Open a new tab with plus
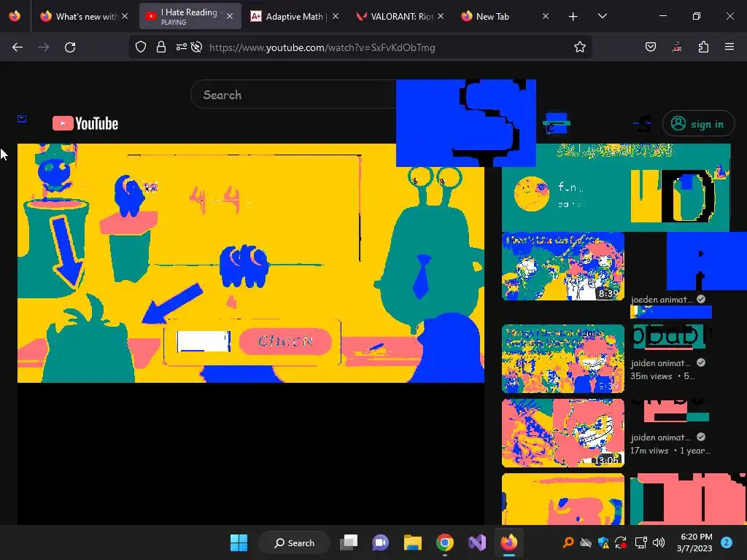Viewport: 747px width, 560px height. [573, 17]
